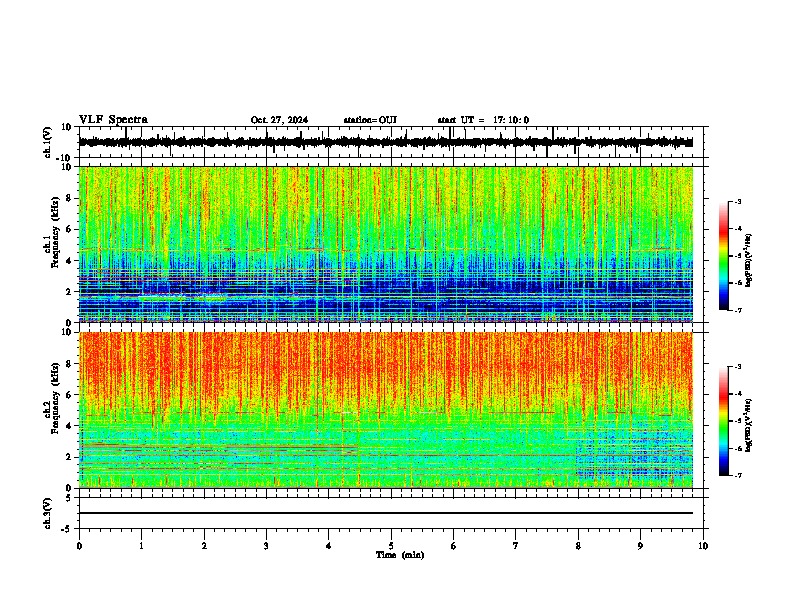The height and width of the screenshot is (612, 792).
Task: Click the 'VLF Spectra' title text
Action: point(113,120)
